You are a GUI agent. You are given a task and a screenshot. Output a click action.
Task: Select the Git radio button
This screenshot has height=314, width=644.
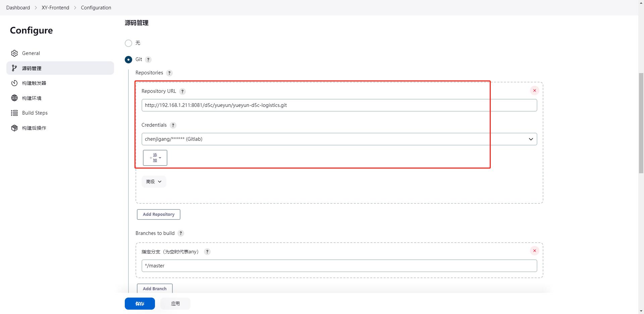pos(128,59)
